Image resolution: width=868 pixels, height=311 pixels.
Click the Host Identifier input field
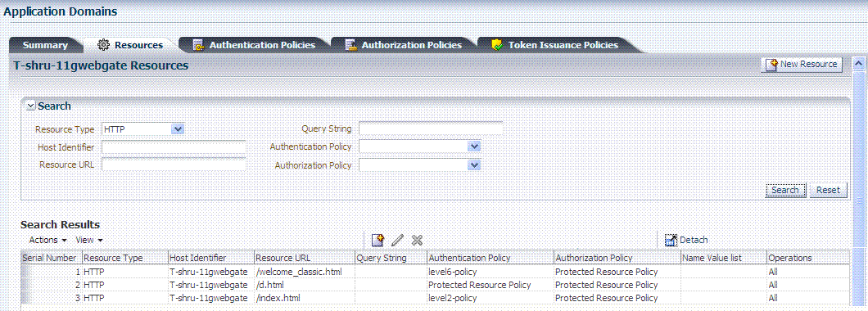(174, 146)
